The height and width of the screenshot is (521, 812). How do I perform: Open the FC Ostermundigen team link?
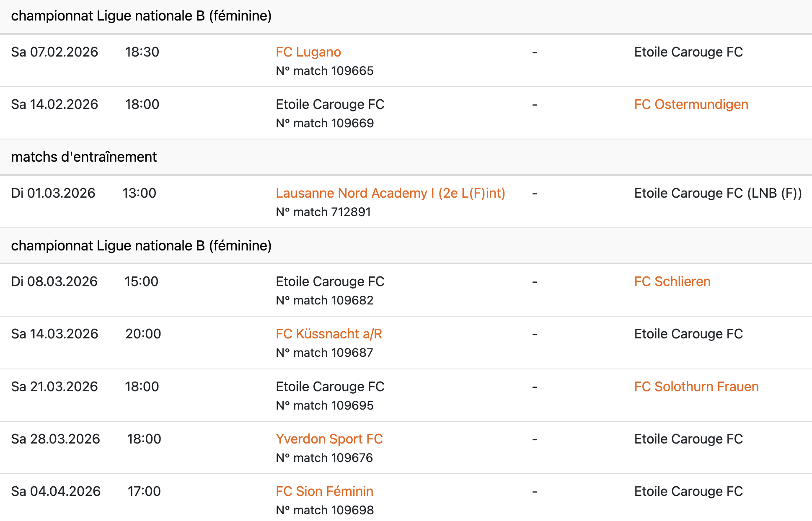[691, 104]
